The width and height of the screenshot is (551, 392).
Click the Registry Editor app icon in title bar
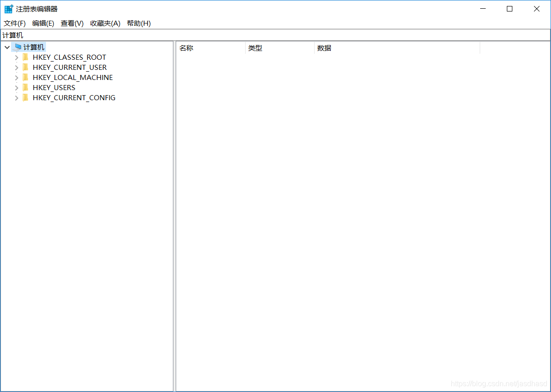coord(9,9)
